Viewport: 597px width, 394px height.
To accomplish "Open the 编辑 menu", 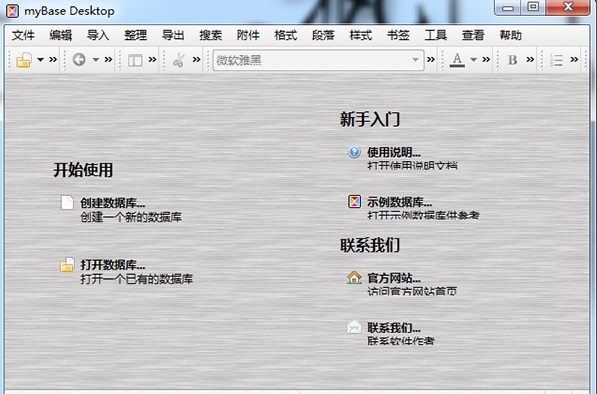I will [61, 35].
